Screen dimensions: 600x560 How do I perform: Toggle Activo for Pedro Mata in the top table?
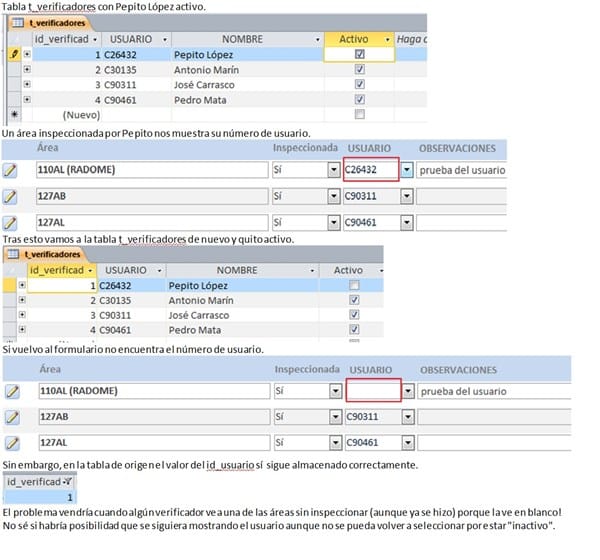(360, 100)
